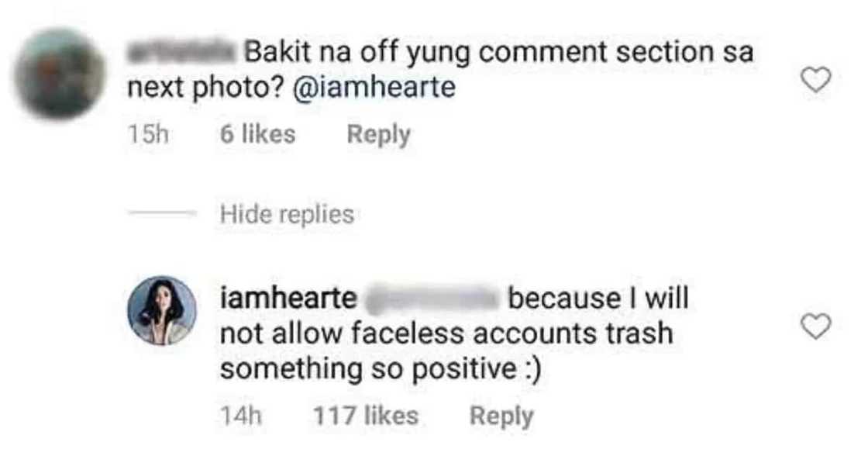Click the 15h timestamp
The width and height of the screenshot is (868, 456).
coord(147,135)
